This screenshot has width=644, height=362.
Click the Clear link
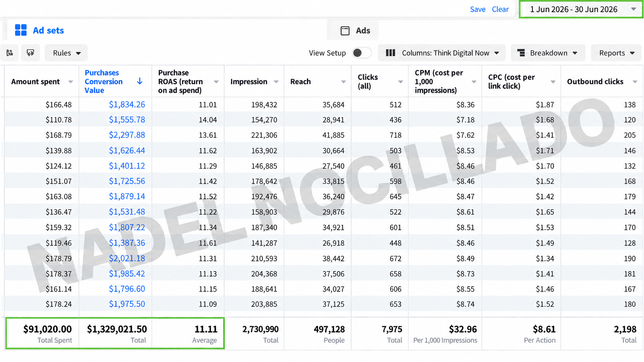click(500, 9)
